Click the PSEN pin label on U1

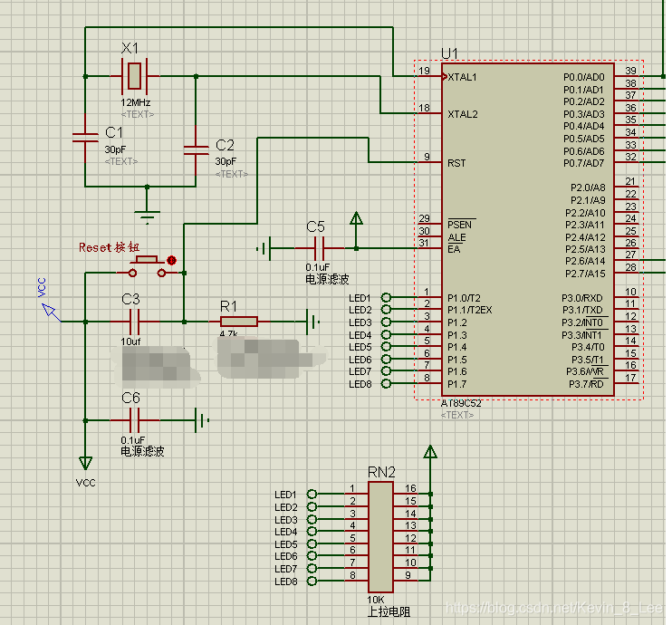459,225
